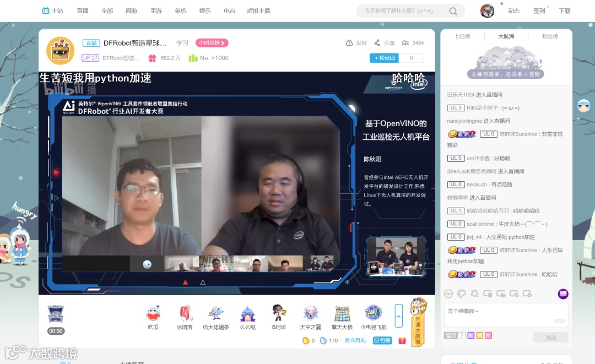Image resolution: width=595 pixels, height=364 pixels.
Task: Click the red gift box icon near 包裹
Action: (402, 340)
